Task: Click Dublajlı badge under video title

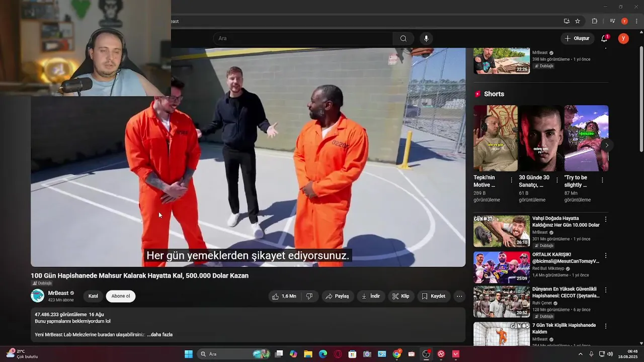Action: coord(42,283)
